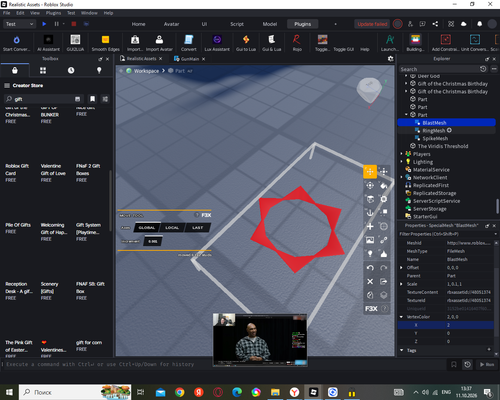Click the F3X export icon
The image size is (500, 400).
coord(384,281)
